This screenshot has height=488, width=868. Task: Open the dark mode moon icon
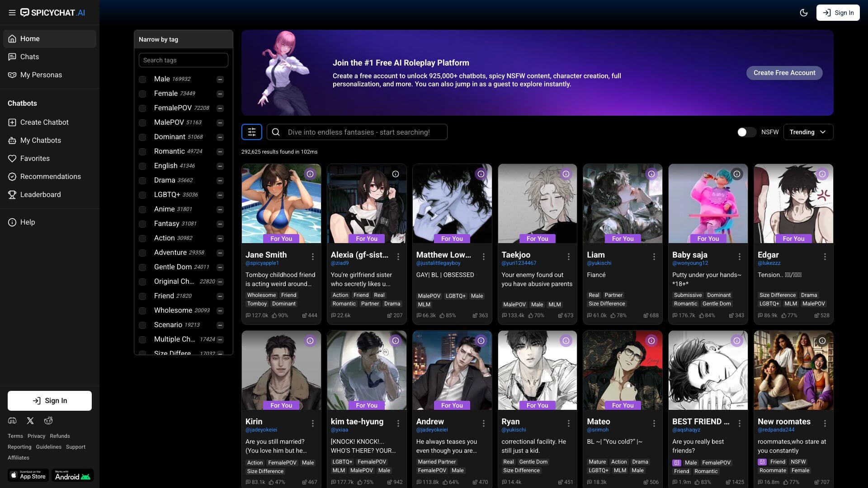tap(804, 13)
